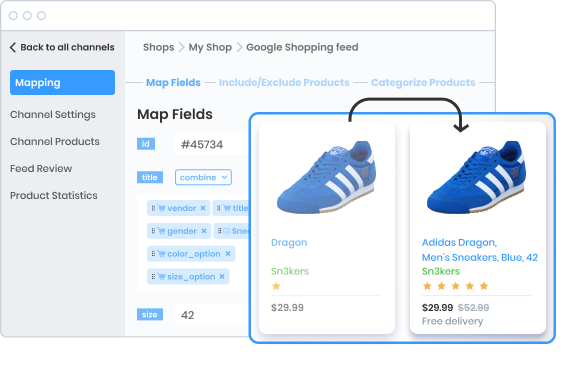
Task: Remove the size_option tag with x
Action: pyautogui.click(x=222, y=277)
